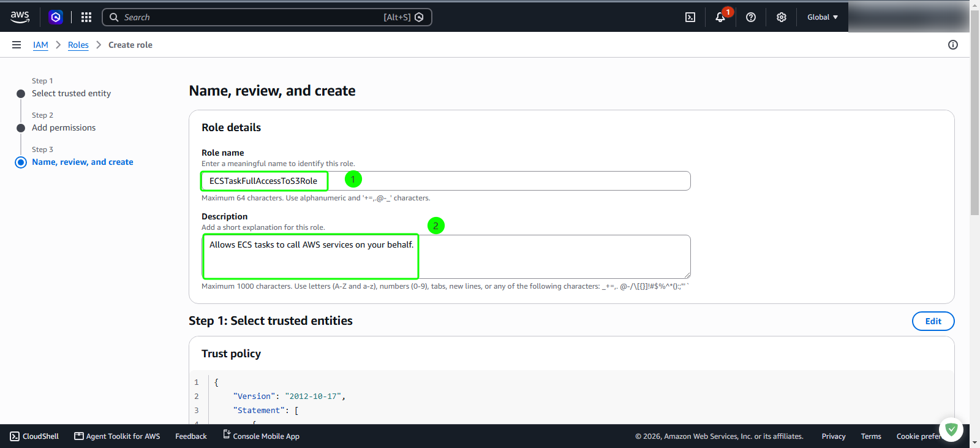The height and width of the screenshot is (448, 980).
Task: Open the notifications bell
Action: coord(720,17)
